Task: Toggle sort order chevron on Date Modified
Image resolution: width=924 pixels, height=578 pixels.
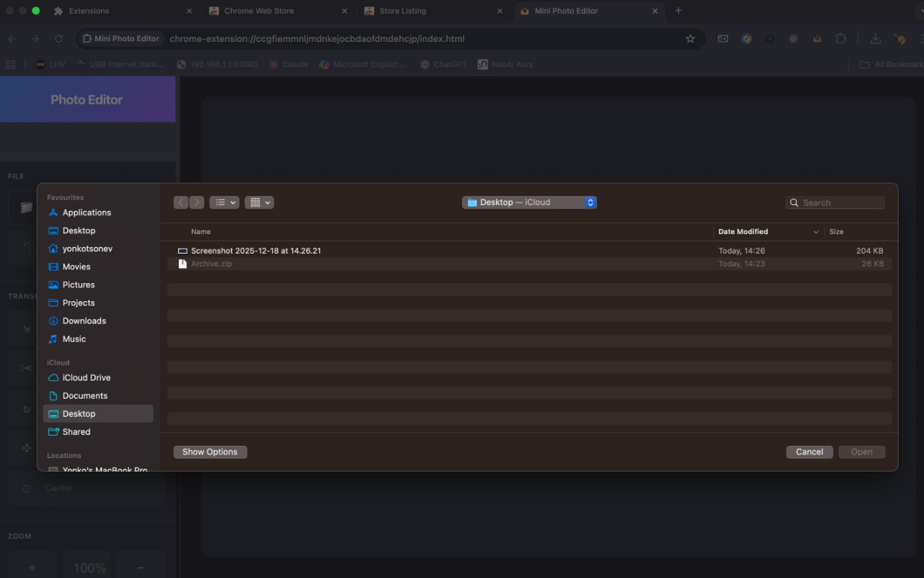Action: click(x=816, y=232)
